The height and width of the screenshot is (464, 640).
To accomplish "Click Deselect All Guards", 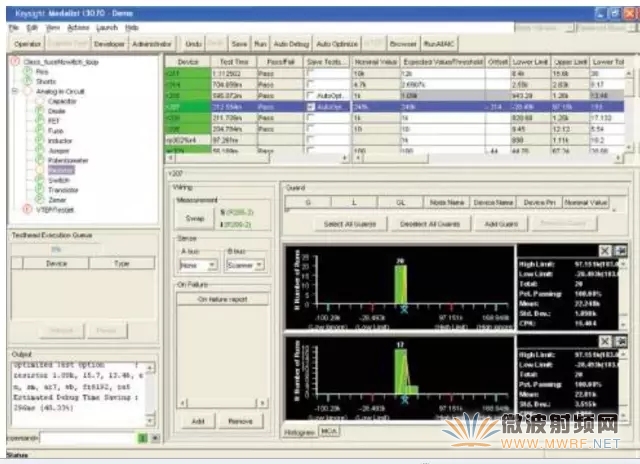I will coord(430,224).
